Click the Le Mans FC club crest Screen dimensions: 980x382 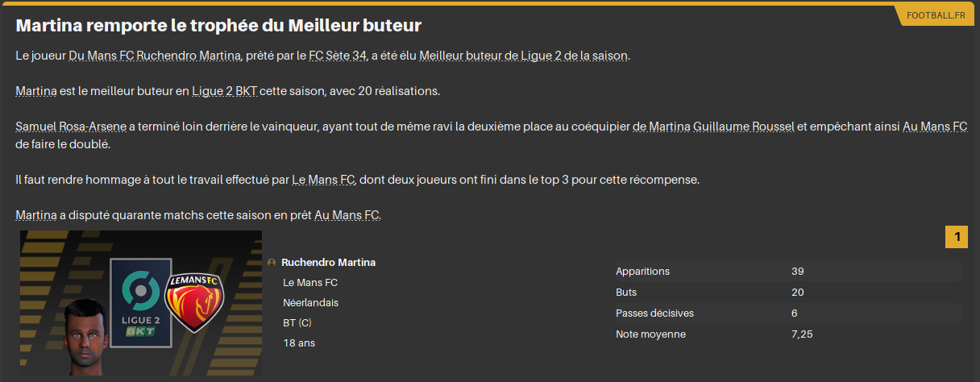[194, 303]
